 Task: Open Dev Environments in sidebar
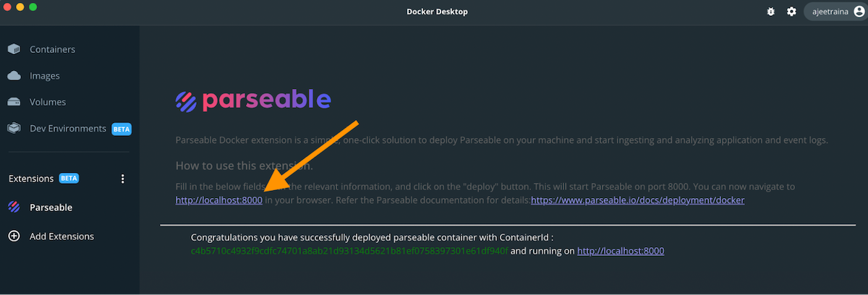(67, 129)
